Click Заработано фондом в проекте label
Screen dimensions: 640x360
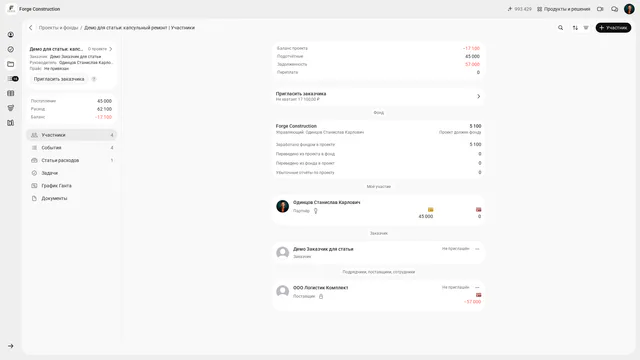305,144
